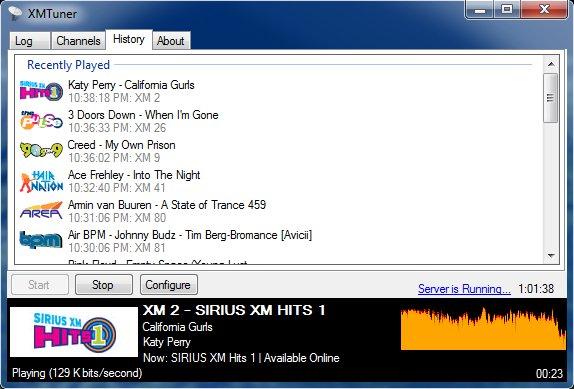Switch to the Channels tab

tap(78, 41)
